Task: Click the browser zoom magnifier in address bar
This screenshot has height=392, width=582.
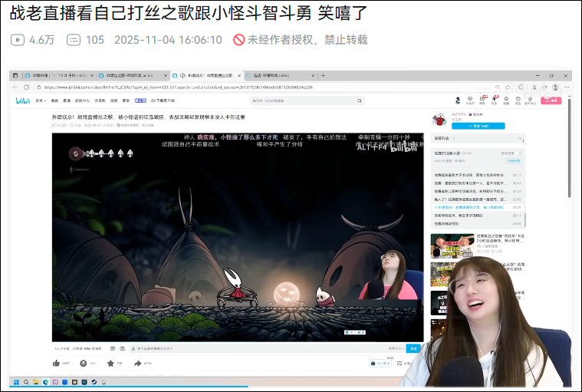Action: (498, 87)
